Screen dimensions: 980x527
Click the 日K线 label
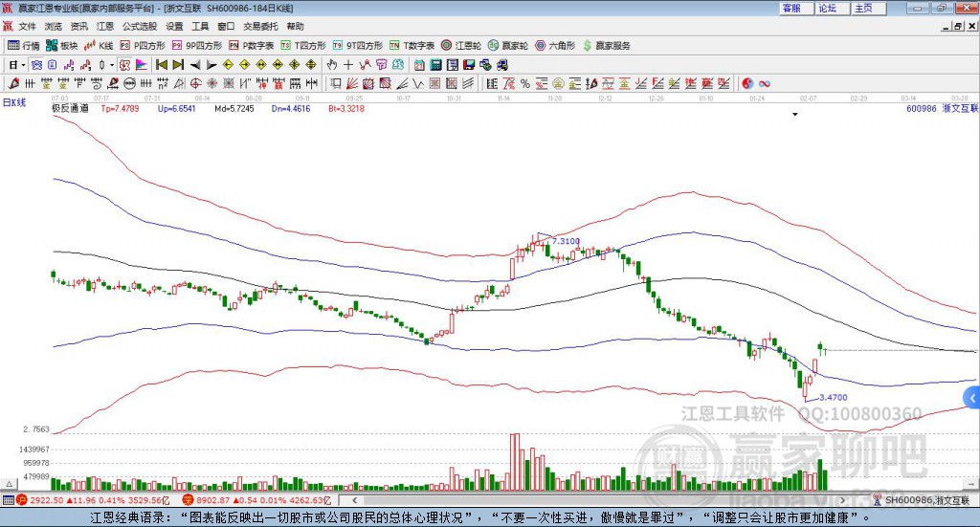(13, 103)
